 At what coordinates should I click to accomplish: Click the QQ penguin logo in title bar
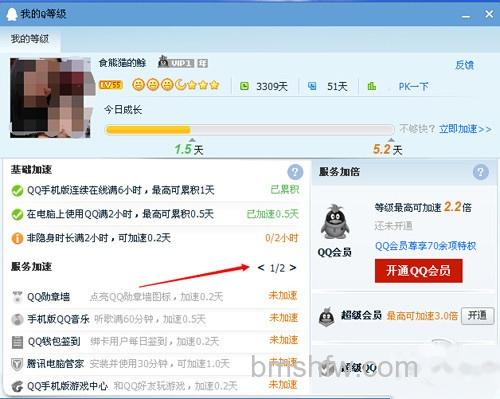point(12,14)
